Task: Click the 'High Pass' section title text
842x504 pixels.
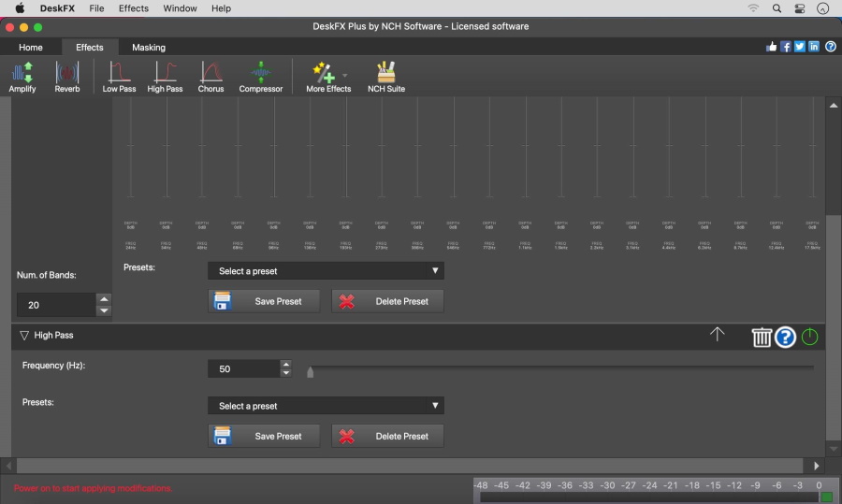Action: tap(53, 335)
